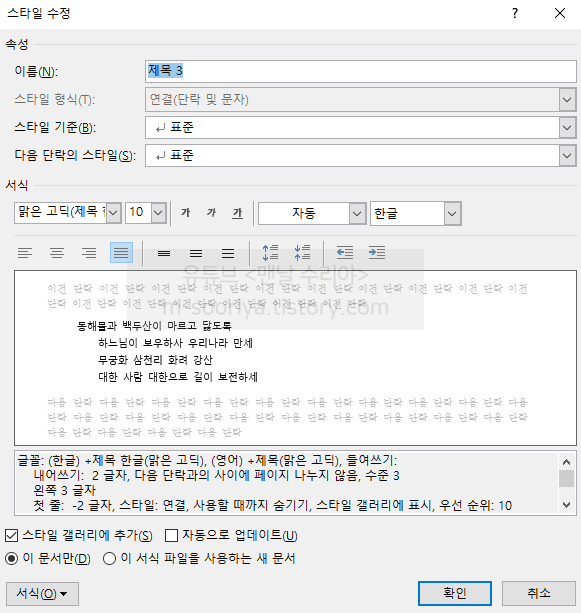581x613 pixels.
Task: Click description text 왼쪽 3 글자
Action: point(65,490)
